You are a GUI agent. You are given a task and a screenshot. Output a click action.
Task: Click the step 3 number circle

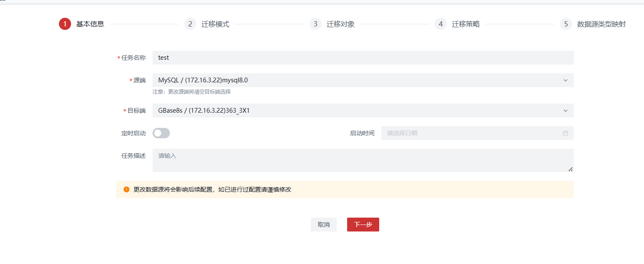coord(315,24)
